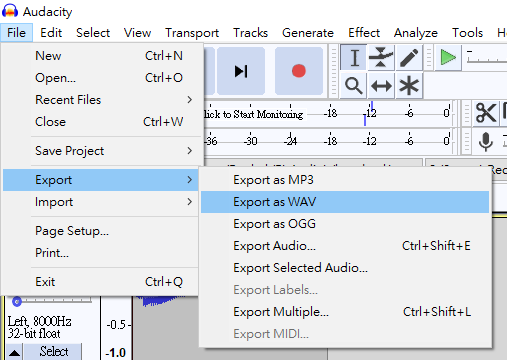The height and width of the screenshot is (360, 507).
Task: Choose Close from the File menu
Action: click(101, 122)
